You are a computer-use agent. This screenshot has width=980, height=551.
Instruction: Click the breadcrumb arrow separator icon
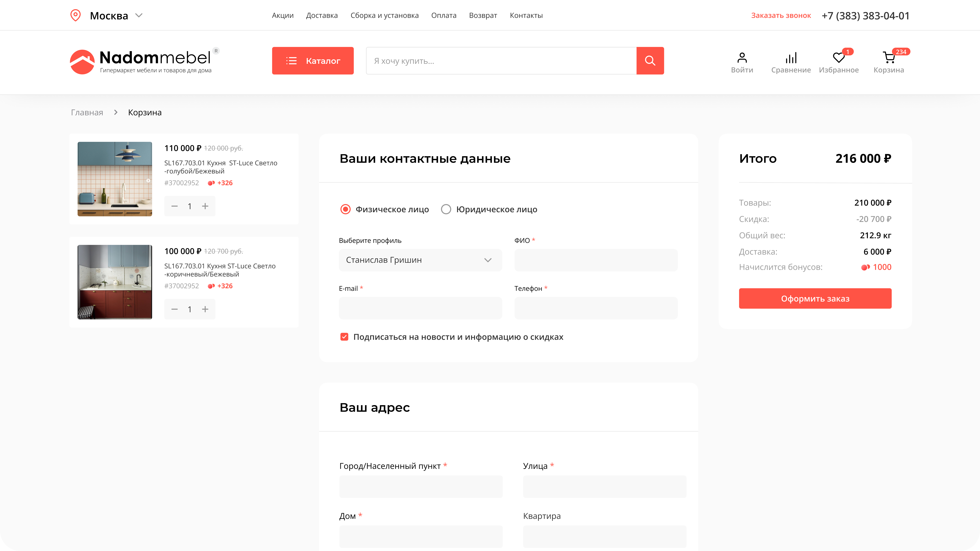point(116,112)
